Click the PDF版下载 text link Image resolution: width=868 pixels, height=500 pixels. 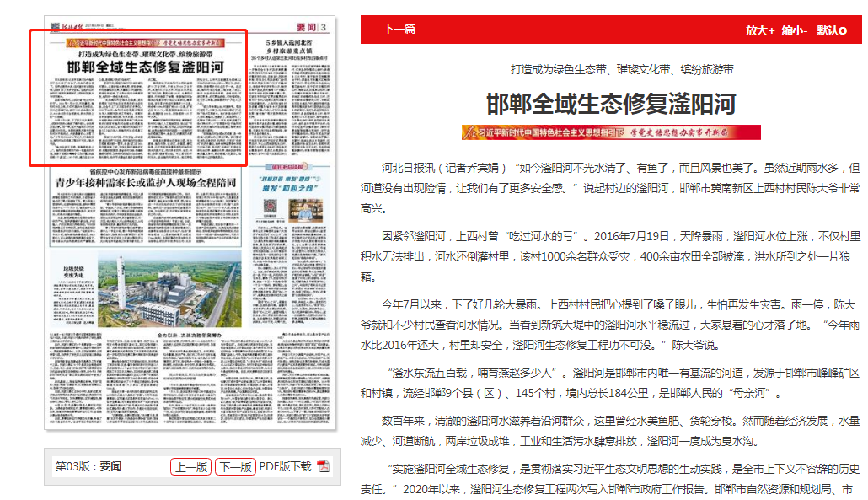click(285, 467)
